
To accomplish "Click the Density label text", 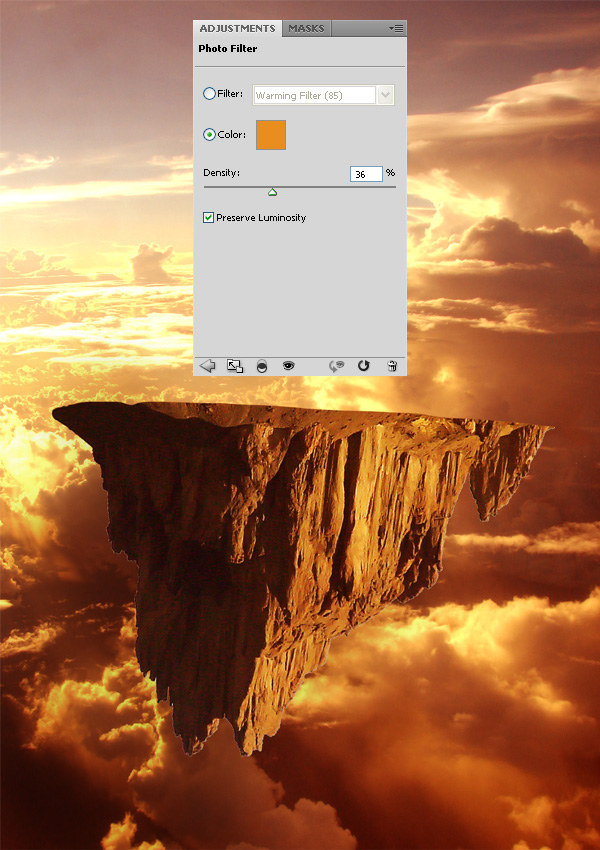I will (221, 173).
